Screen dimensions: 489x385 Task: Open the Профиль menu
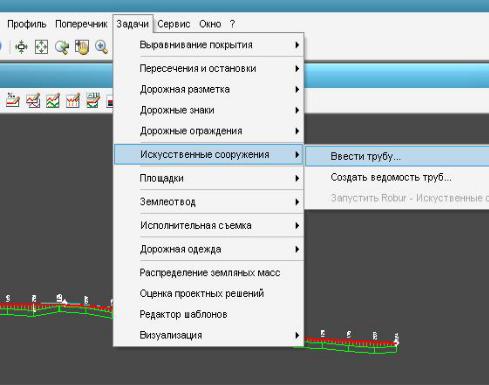pyautogui.click(x=26, y=24)
